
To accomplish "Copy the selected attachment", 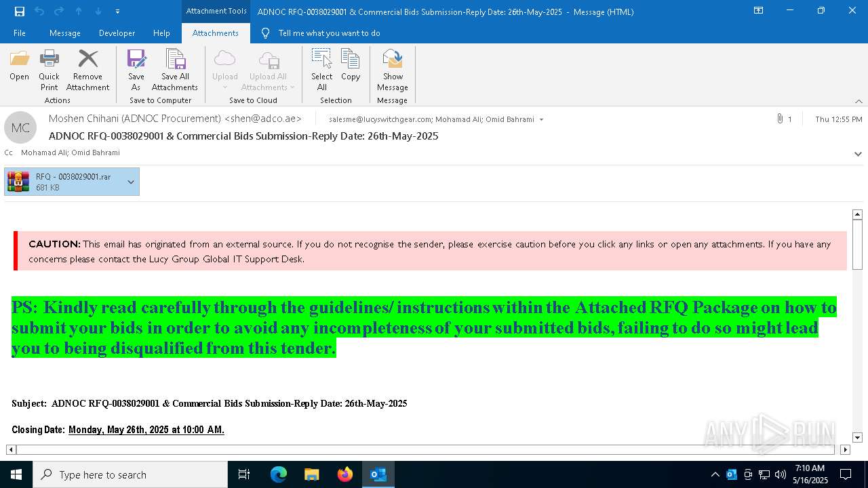I will (x=351, y=66).
